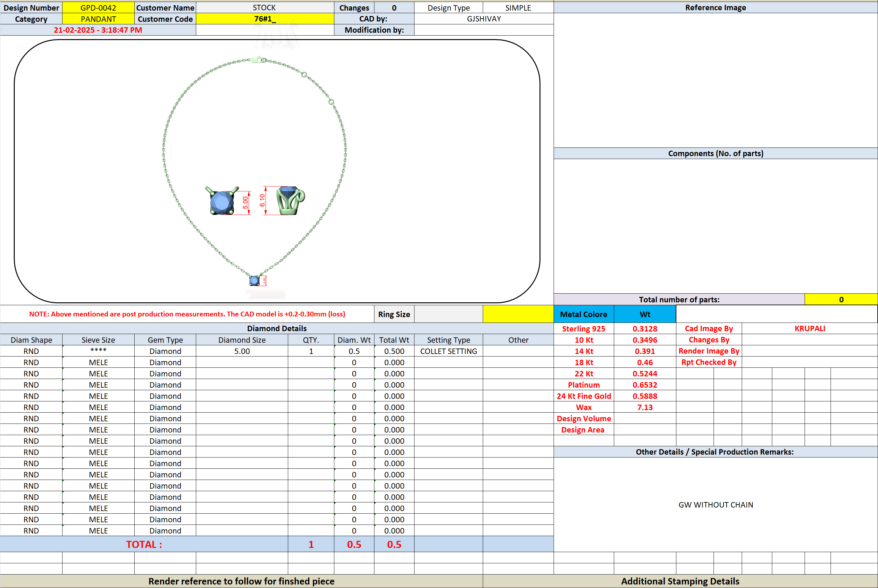
Task: Click the GJSHIVAY CAD by cell
Action: coord(484,19)
